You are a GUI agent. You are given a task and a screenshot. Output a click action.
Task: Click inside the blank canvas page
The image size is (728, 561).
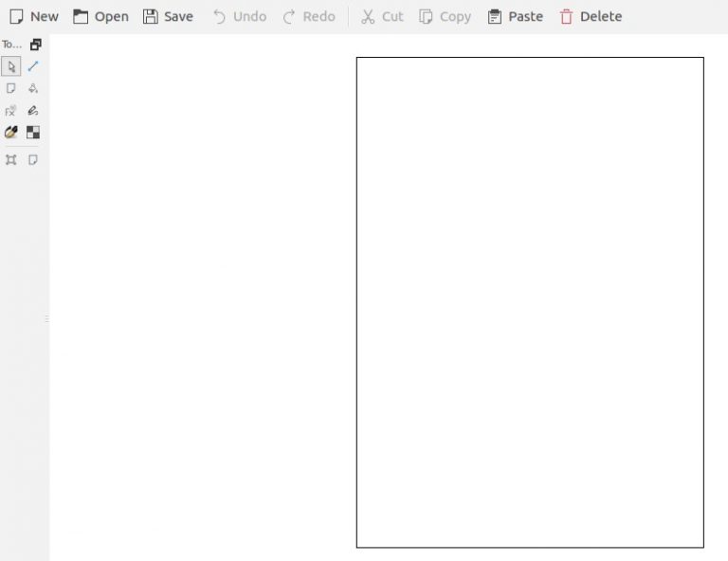pyautogui.click(x=530, y=302)
